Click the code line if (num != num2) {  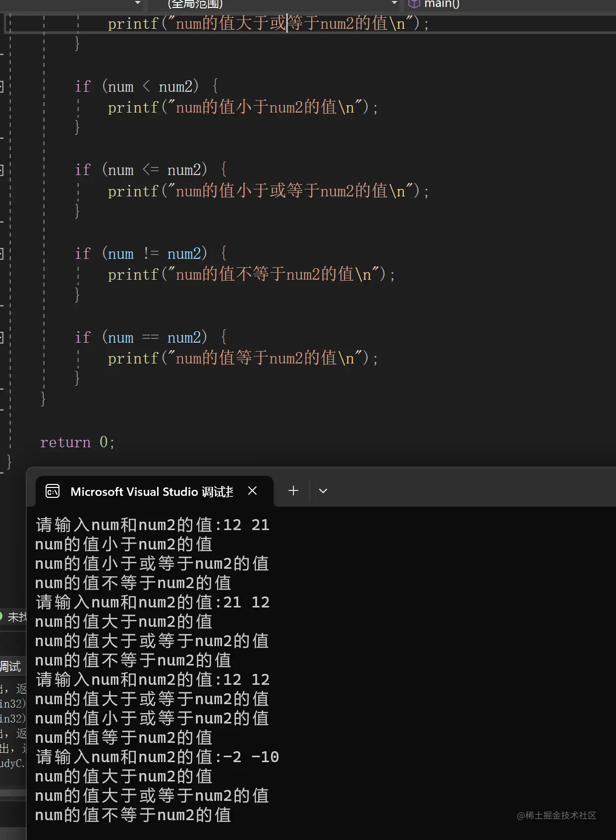[x=151, y=254]
